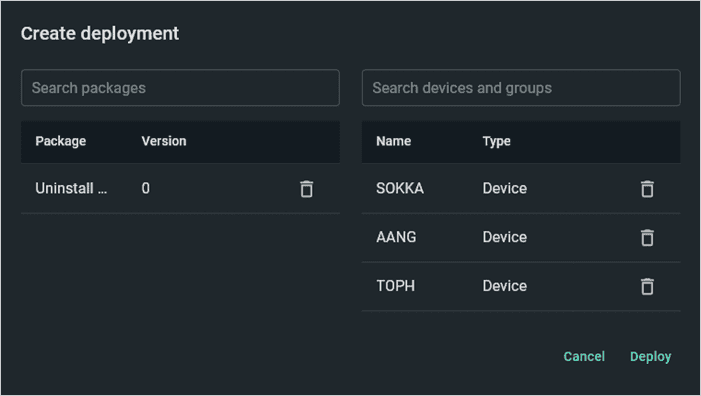The height and width of the screenshot is (396, 701).
Task: Select the 'Uninstall ...' package name
Action: [71, 188]
